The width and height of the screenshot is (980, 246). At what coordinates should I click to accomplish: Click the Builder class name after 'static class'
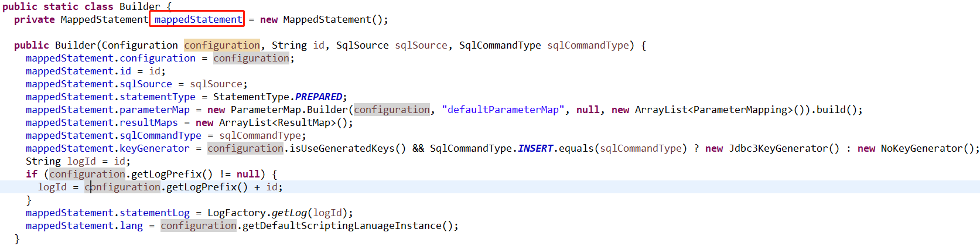point(139,6)
